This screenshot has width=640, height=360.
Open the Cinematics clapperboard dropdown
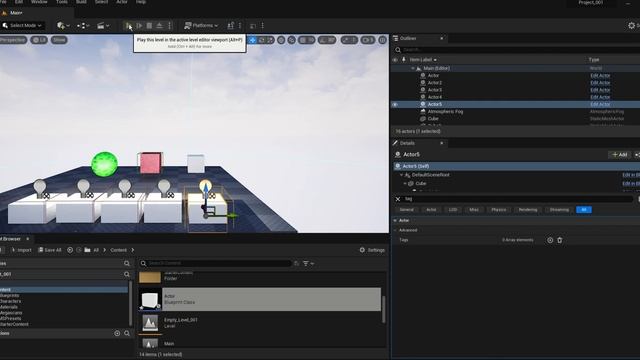(103, 26)
